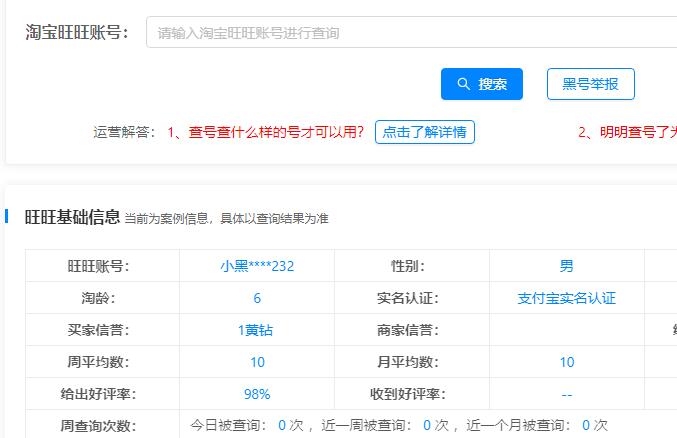Image resolution: width=677 pixels, height=438 pixels.
Task: Open the 黑号举报 report button
Action: coord(591,84)
